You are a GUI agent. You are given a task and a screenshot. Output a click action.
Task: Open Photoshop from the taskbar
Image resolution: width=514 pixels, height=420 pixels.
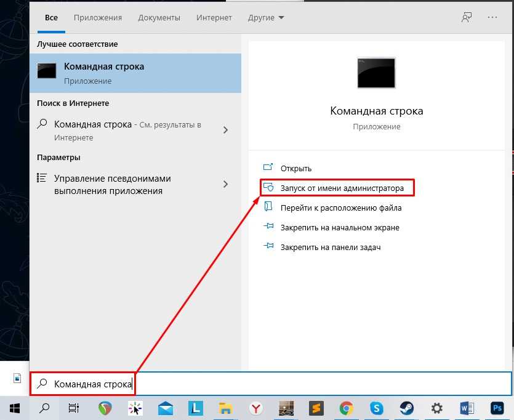coord(497,408)
